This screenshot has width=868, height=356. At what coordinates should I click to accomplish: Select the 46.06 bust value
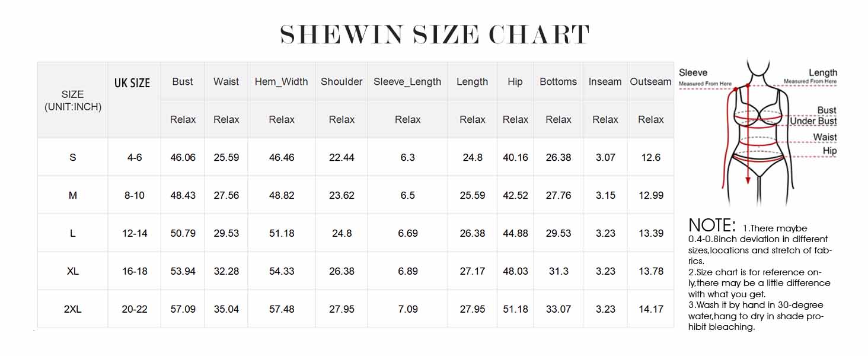click(x=183, y=158)
